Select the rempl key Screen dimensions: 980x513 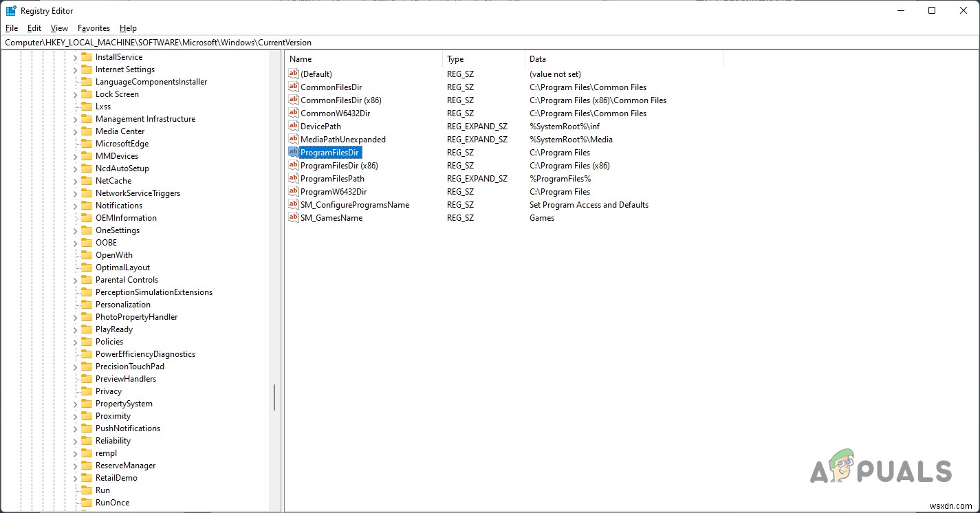click(x=106, y=453)
